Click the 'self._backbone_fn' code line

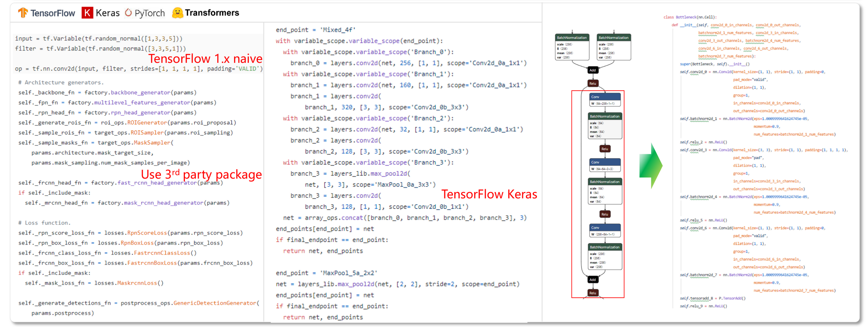pyautogui.click(x=107, y=92)
